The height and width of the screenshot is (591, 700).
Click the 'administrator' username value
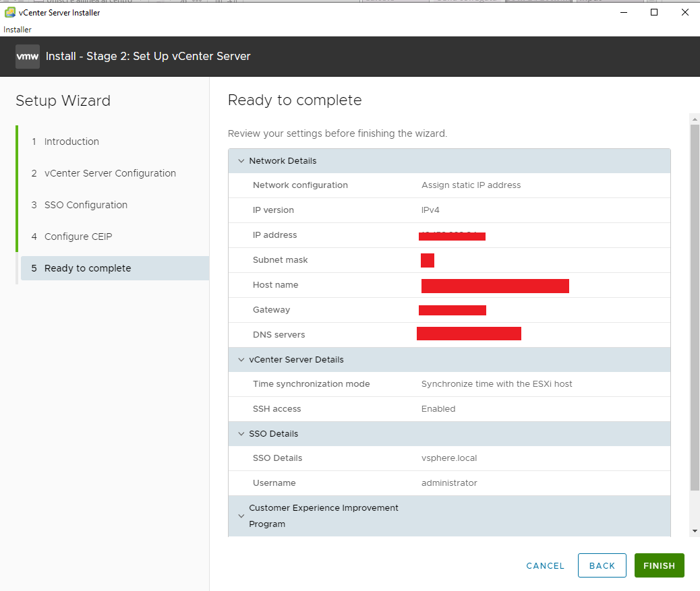point(449,483)
